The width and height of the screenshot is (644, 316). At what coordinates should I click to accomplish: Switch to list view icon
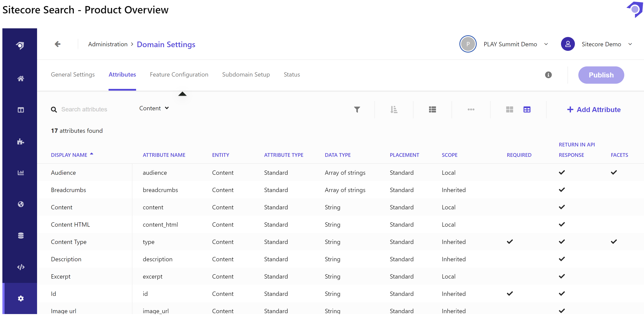coord(432,109)
